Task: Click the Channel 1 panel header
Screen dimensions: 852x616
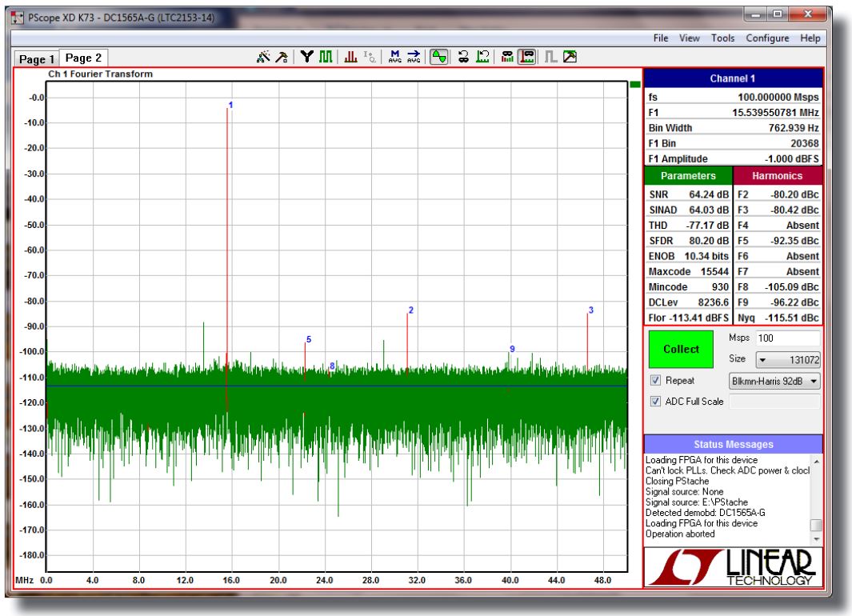Action: pos(733,78)
